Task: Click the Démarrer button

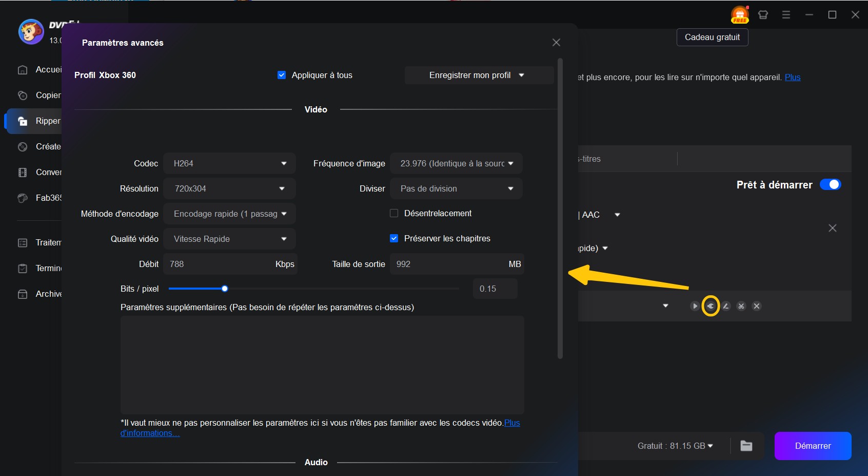Action: coord(813,446)
